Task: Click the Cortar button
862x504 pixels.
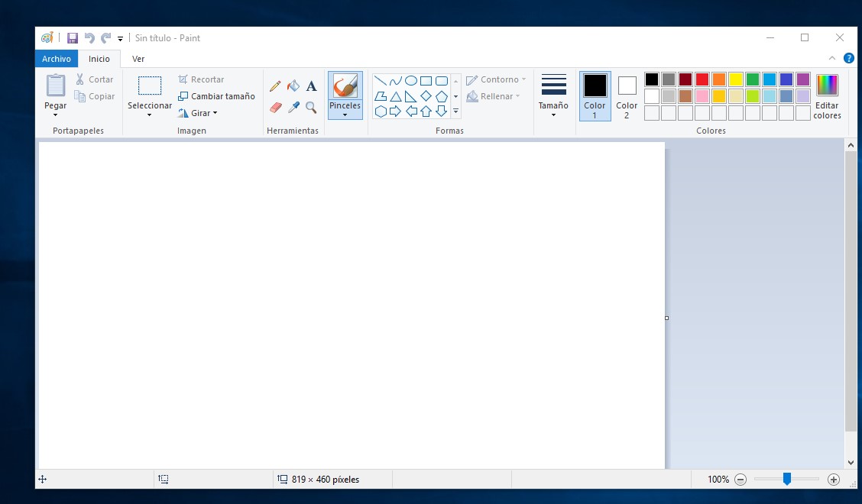Action: point(95,79)
